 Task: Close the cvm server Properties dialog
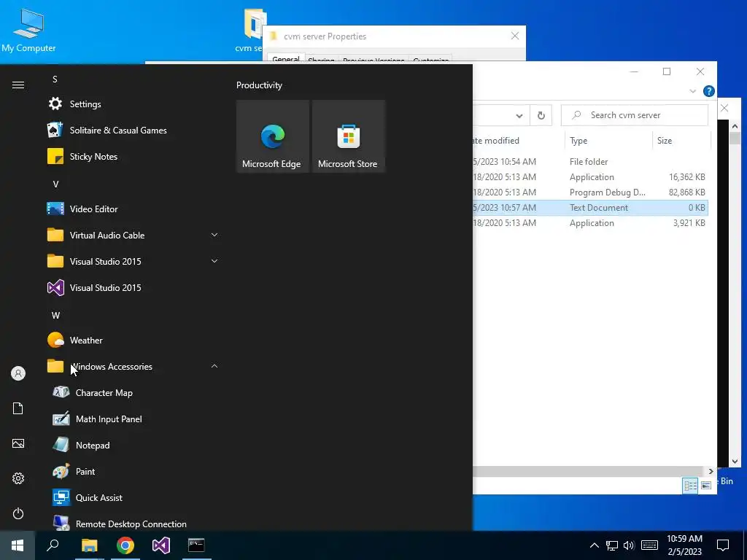tap(515, 36)
